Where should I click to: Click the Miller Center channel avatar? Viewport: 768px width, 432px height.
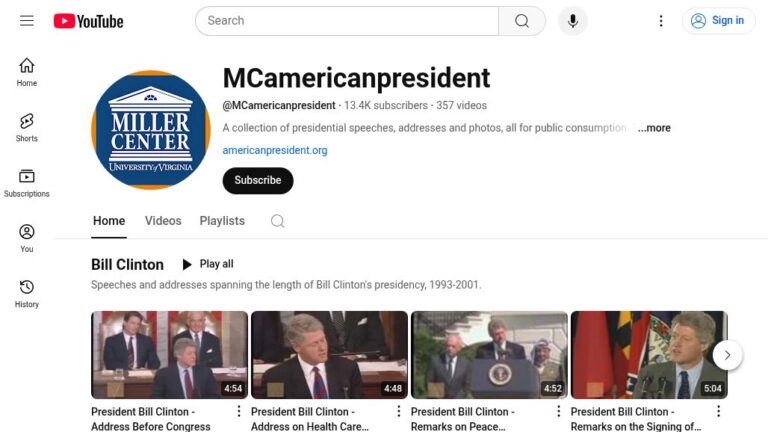[151, 130]
